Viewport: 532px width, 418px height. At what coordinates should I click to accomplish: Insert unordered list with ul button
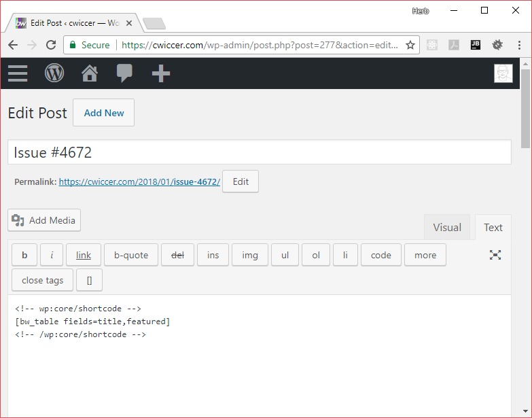click(285, 255)
